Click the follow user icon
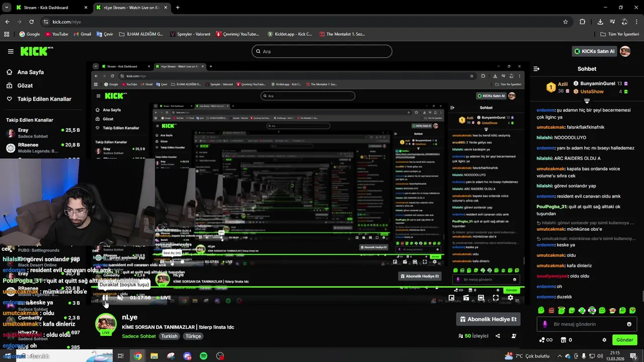 514,336
